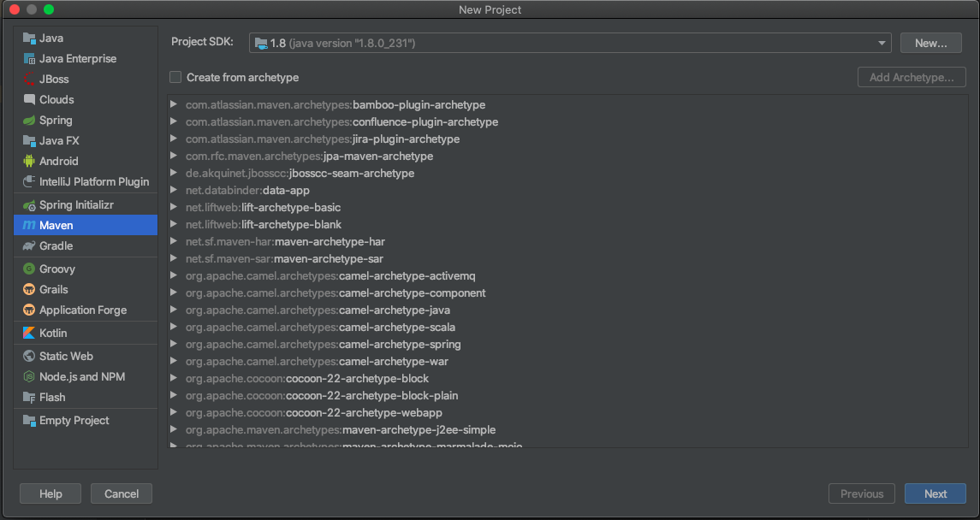Click the New... SDK button
This screenshot has height=520, width=980.
click(930, 43)
